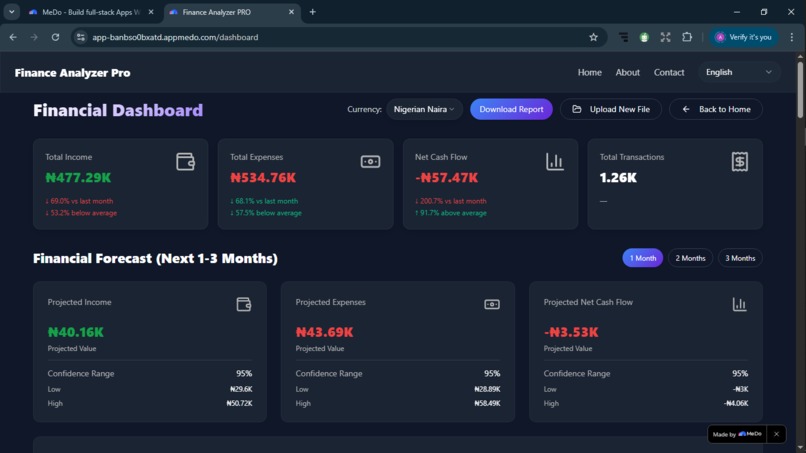Go forward in browser history

coord(34,37)
